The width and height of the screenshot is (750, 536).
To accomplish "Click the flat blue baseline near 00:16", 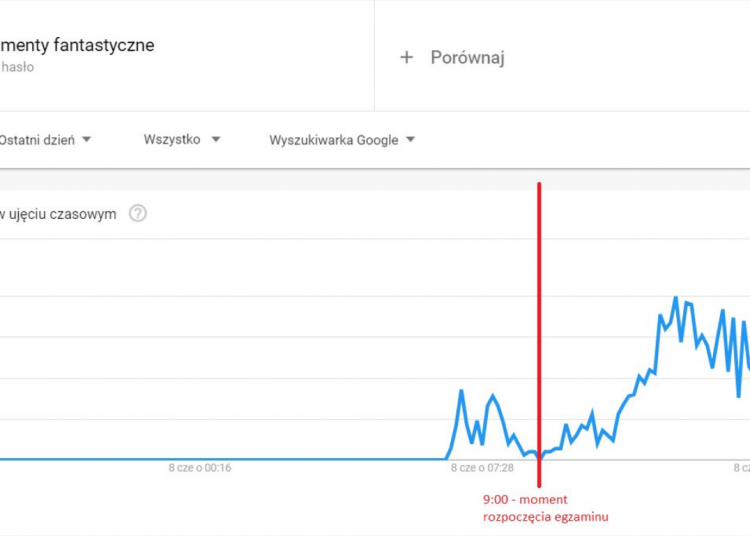I will 200,459.
